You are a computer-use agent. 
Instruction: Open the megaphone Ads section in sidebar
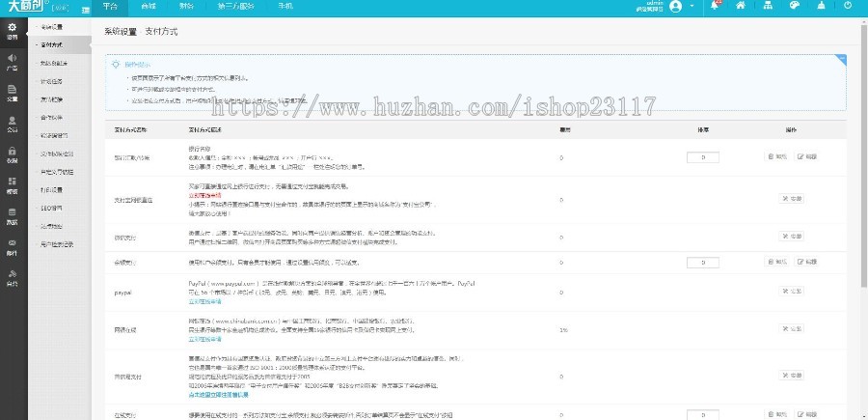tap(13, 62)
